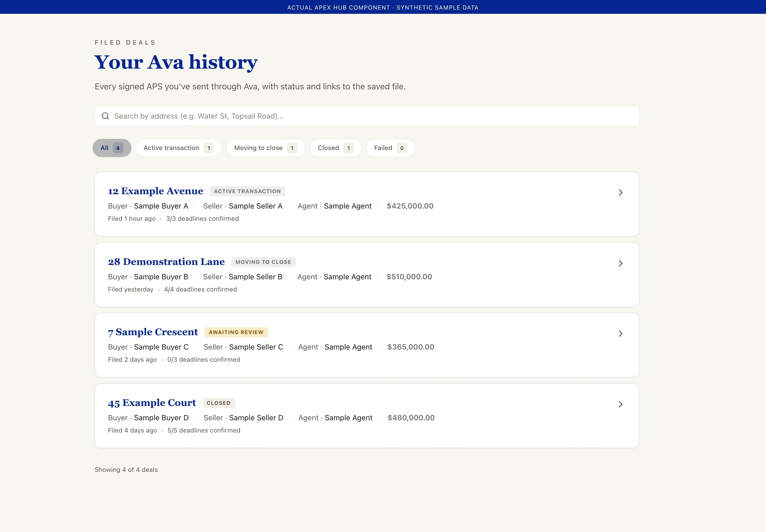This screenshot has height=532, width=766.
Task: Click '5/5 deadlines confirmed' text
Action: (204, 430)
